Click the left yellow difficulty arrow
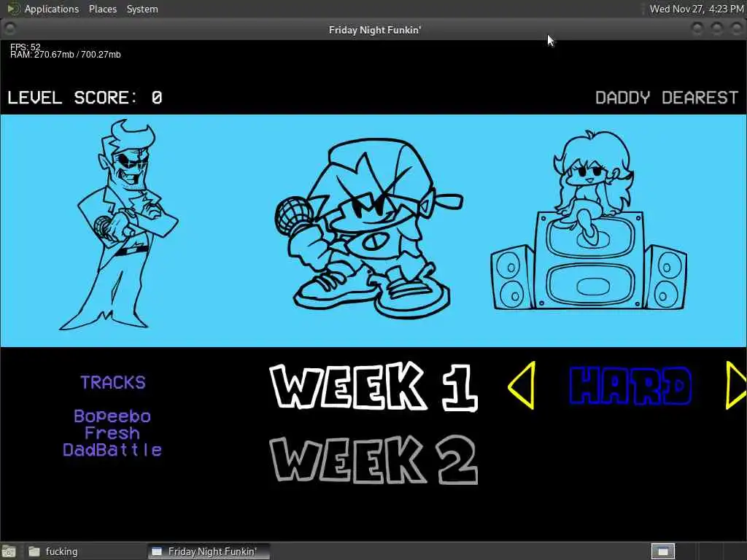The image size is (747, 560). (522, 385)
